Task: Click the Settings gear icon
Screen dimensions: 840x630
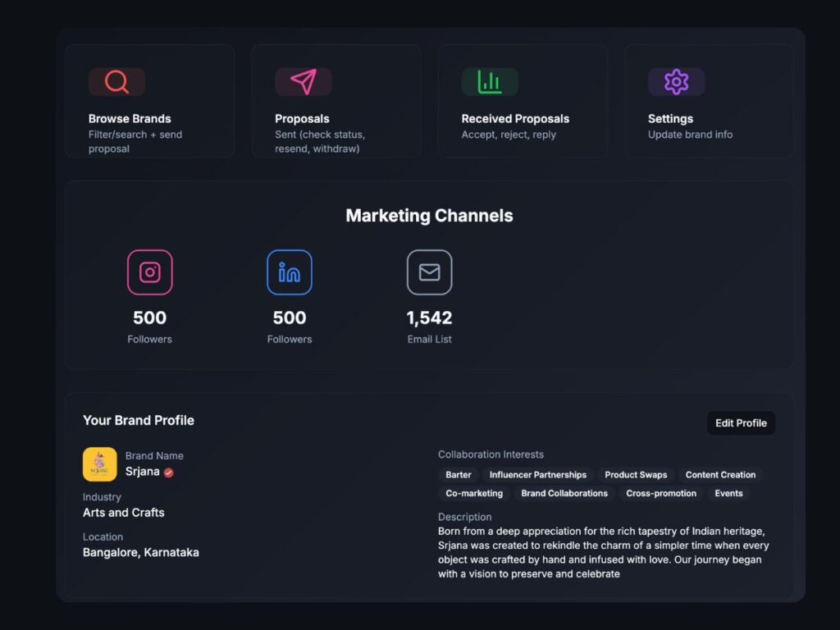Action: (x=676, y=82)
